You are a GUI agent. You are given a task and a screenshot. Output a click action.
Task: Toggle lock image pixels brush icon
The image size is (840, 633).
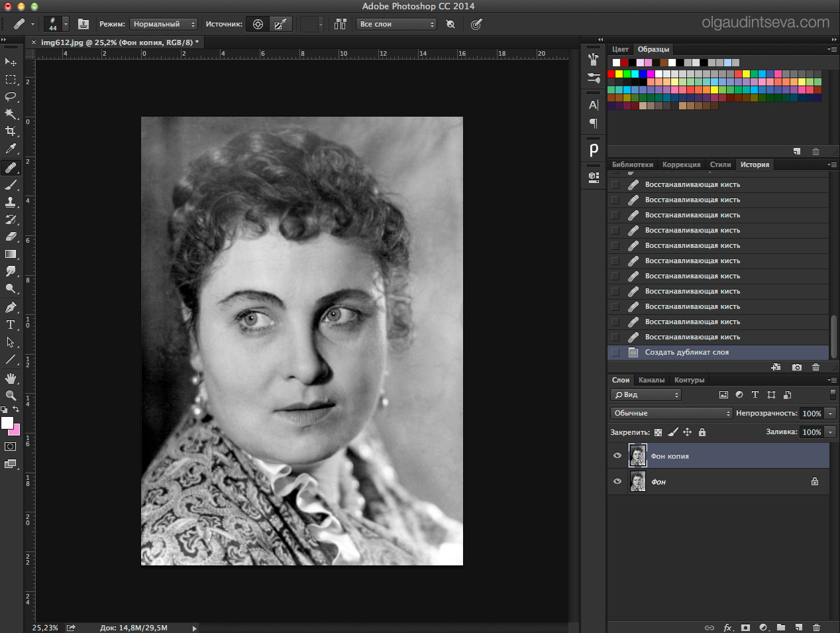pyautogui.click(x=672, y=432)
